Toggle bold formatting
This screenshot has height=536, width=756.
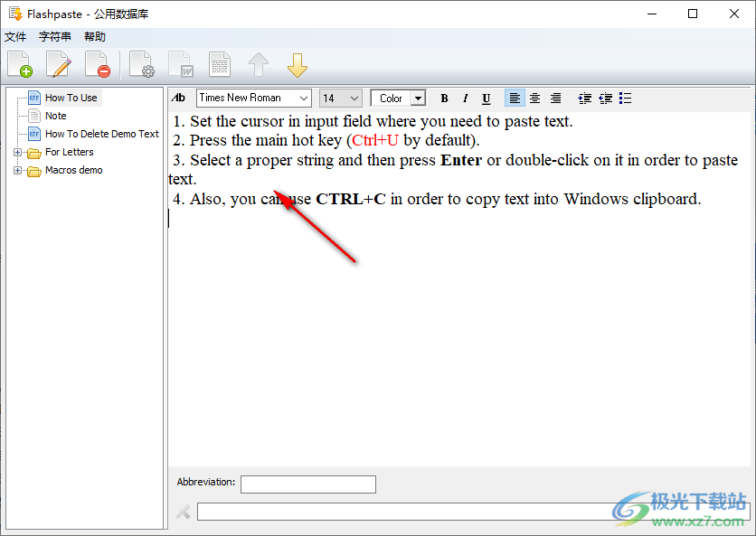pyautogui.click(x=445, y=99)
